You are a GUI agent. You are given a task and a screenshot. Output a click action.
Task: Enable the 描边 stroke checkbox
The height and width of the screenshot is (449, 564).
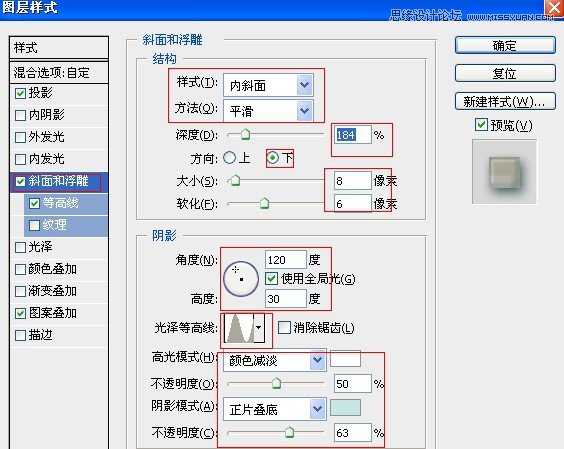point(20,335)
